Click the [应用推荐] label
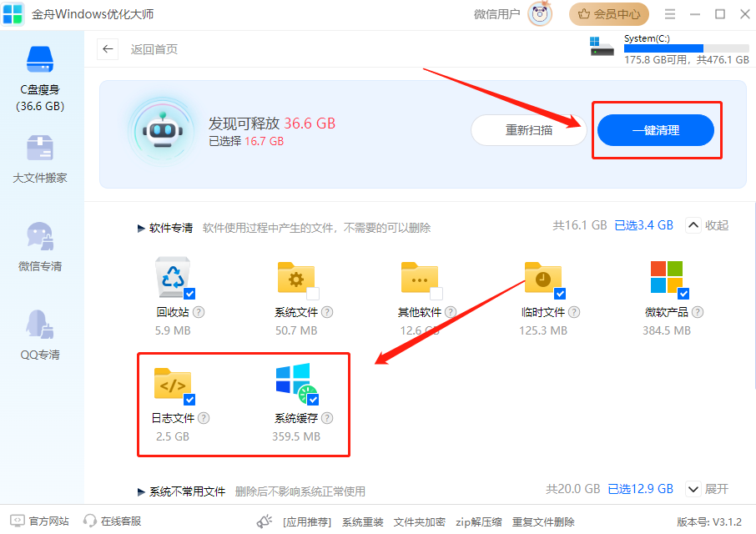This screenshot has height=534, width=756. 307,522
